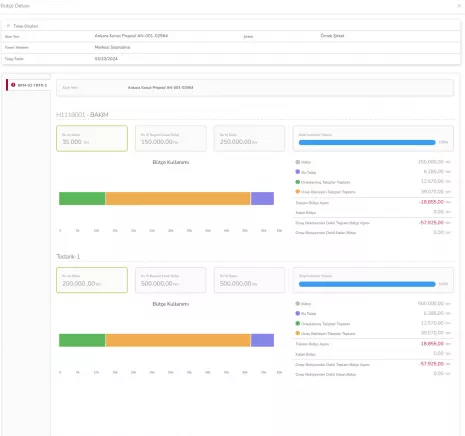The image size is (465, 436).
Task: Click the green segment in the BAKIM chart
Action: tap(82, 198)
